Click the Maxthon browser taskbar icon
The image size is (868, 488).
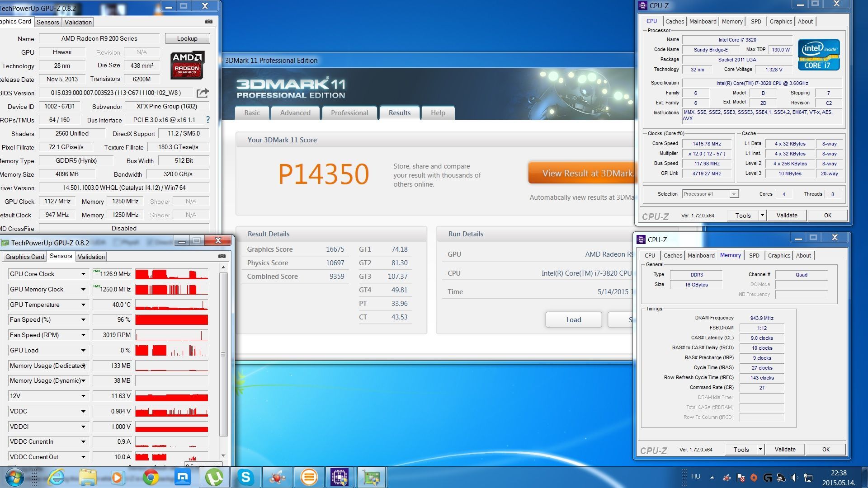coord(182,477)
